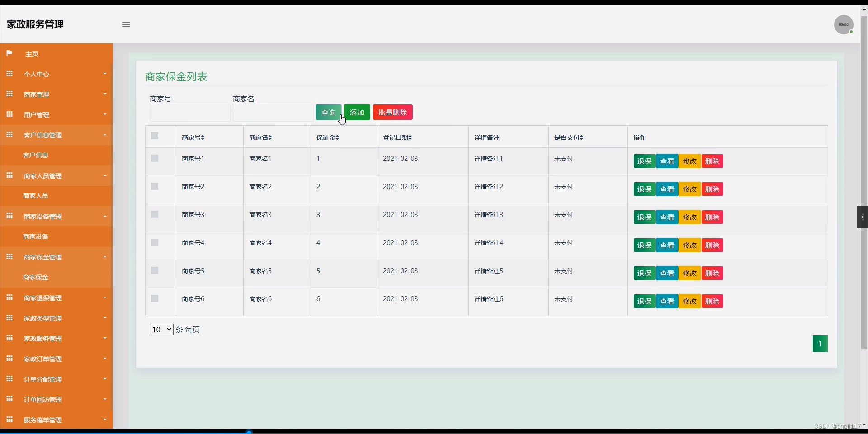Open the per-page count dropdown showing 10

pyautogui.click(x=161, y=329)
